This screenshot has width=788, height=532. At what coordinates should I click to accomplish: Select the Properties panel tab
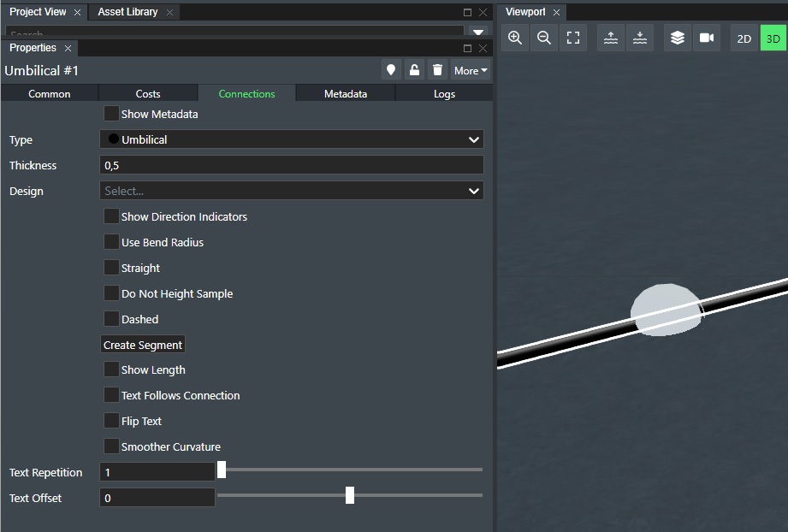(33, 48)
